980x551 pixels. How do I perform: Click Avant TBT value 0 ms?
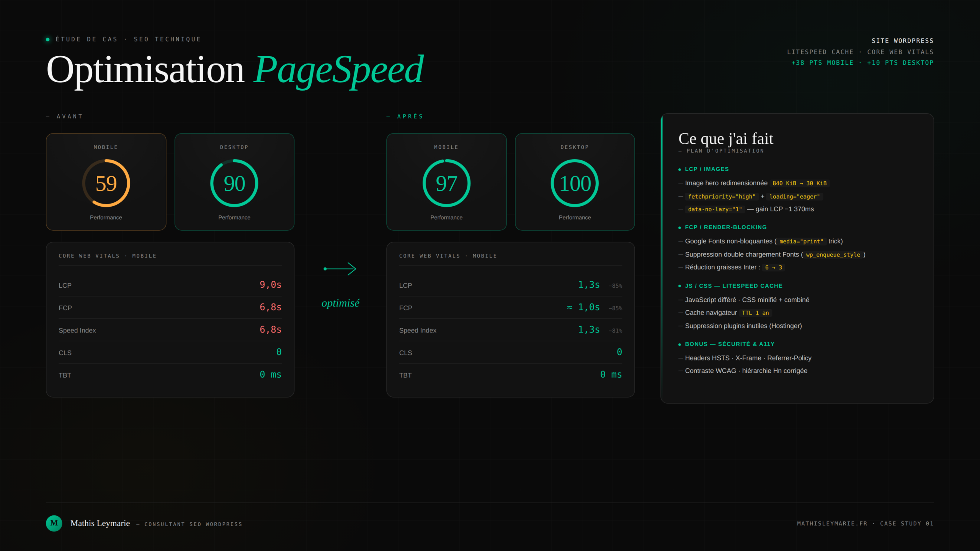pyautogui.click(x=271, y=375)
